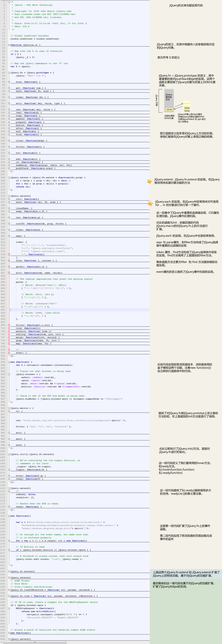The height and width of the screenshot is (644, 222).
Task: Expand the axis: { fold
Action: pos(9,439)
